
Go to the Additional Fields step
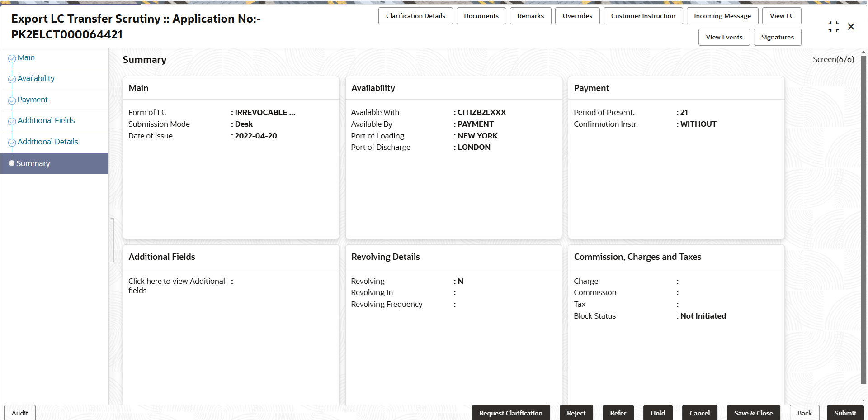(46, 121)
